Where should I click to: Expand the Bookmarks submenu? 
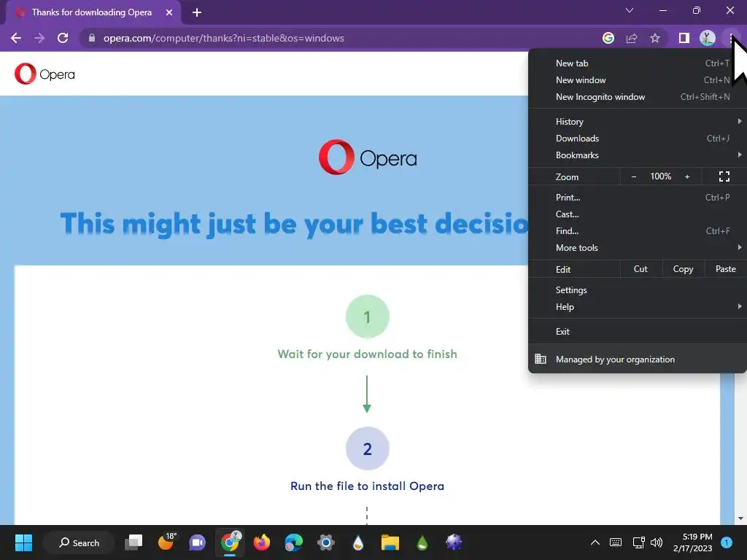638,155
